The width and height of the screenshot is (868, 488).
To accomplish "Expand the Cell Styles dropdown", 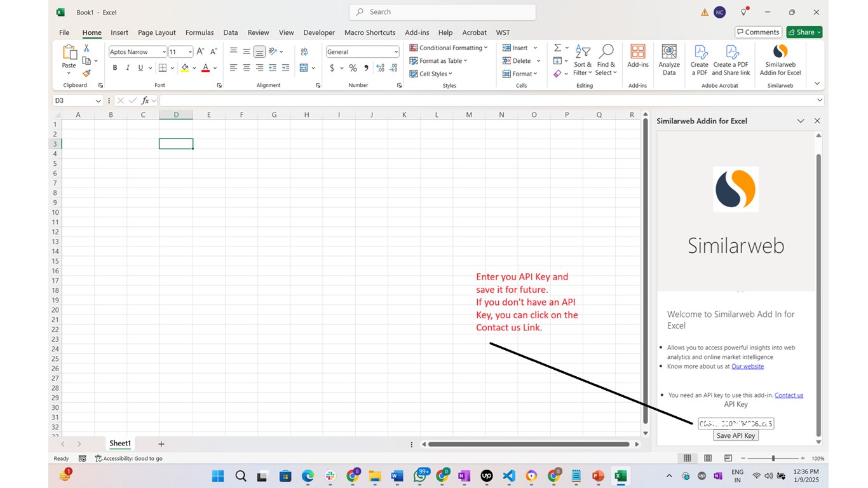I will [x=431, y=74].
